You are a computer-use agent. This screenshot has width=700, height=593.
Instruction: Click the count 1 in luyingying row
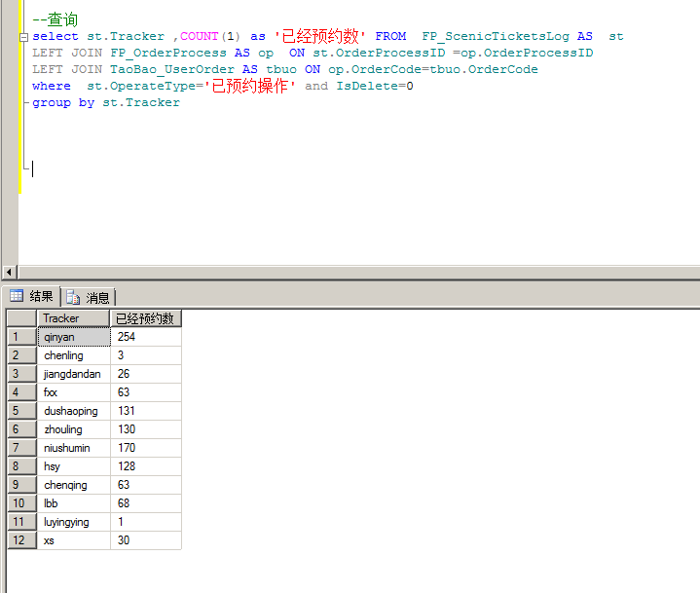tap(146, 522)
